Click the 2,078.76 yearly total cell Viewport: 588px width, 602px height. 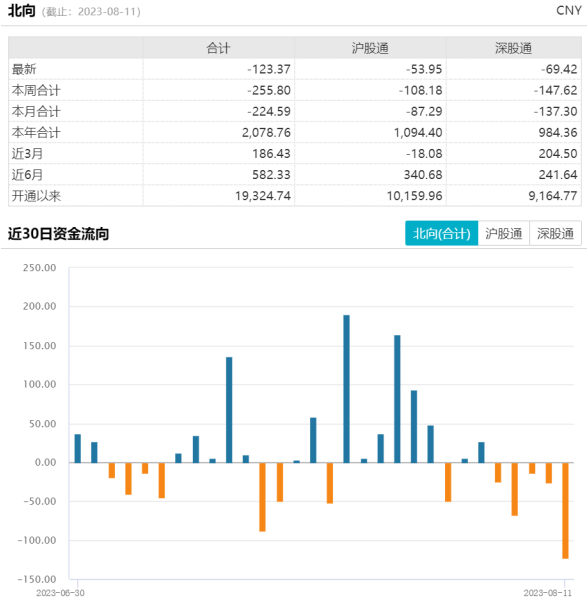[266, 132]
